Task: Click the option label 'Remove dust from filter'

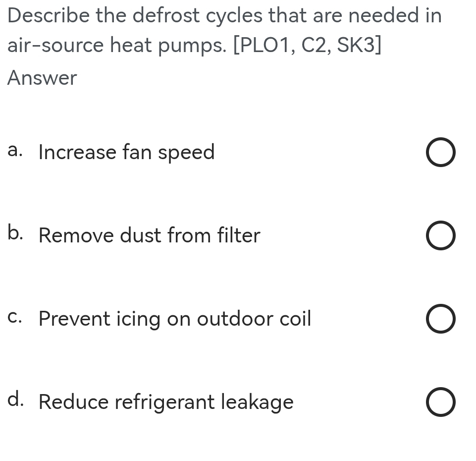Action: coord(149,235)
